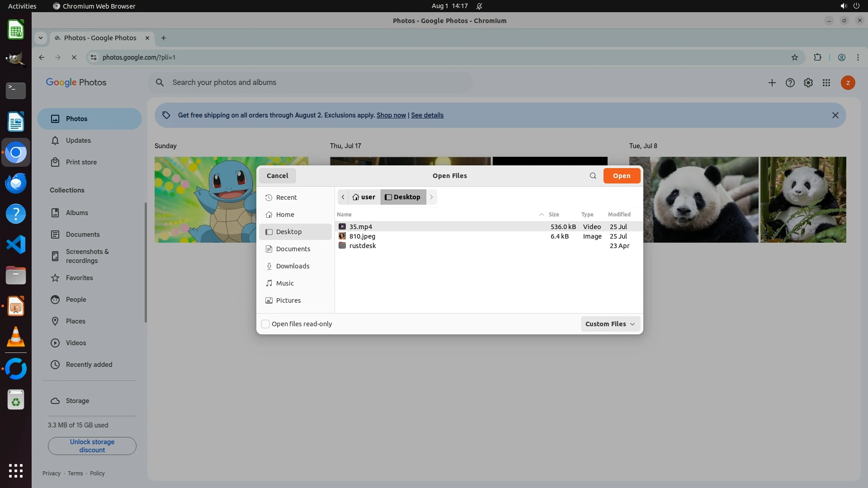
Task: Click the path bar forward chevron
Action: tap(431, 197)
